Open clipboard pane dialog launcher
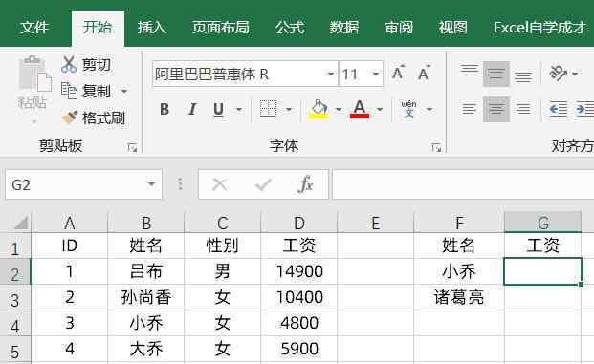This screenshot has height=364, width=594. click(132, 147)
